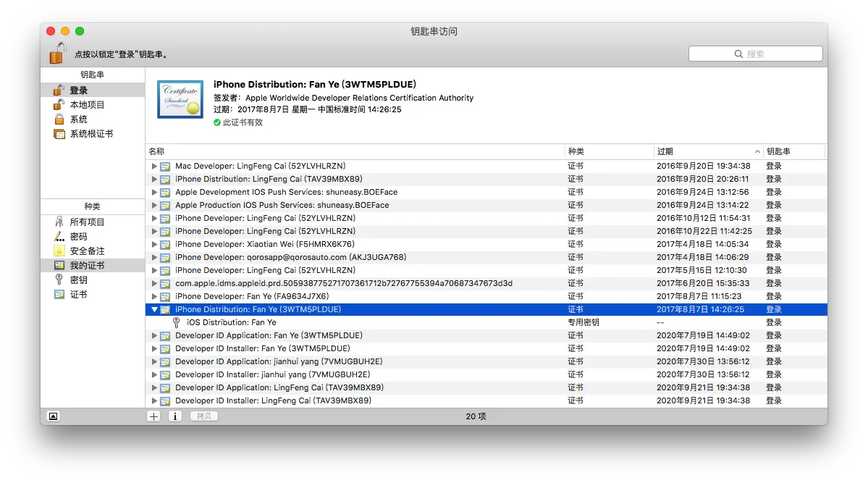Screen dimensions: 868x483
Task: Select the 系统根证书 keychain
Action: point(93,133)
